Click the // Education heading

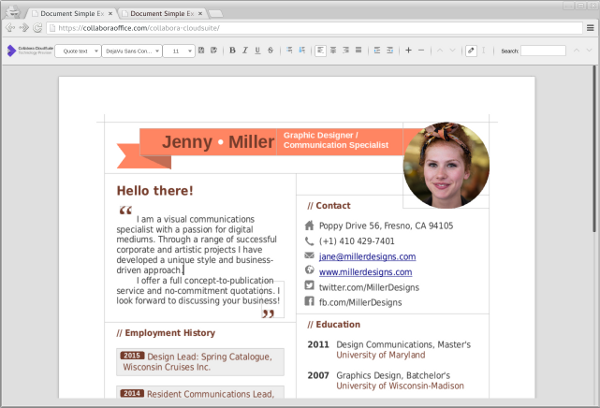click(x=334, y=325)
